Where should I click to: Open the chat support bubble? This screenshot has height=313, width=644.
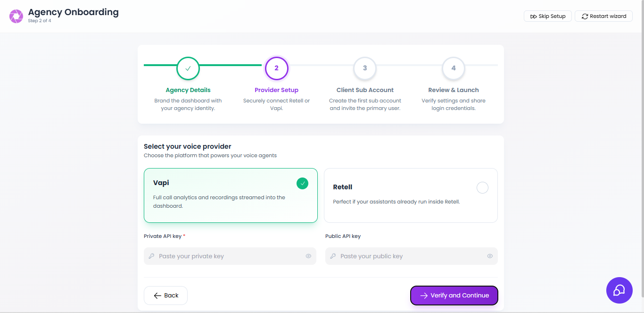[619, 290]
